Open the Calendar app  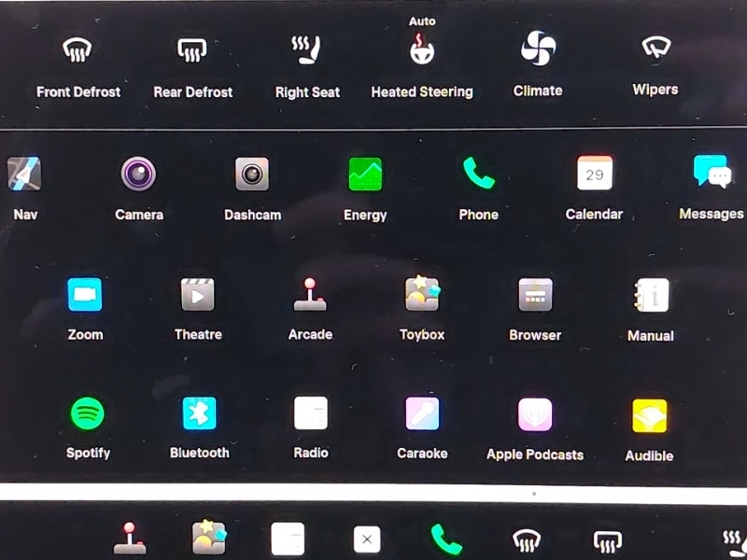(594, 175)
